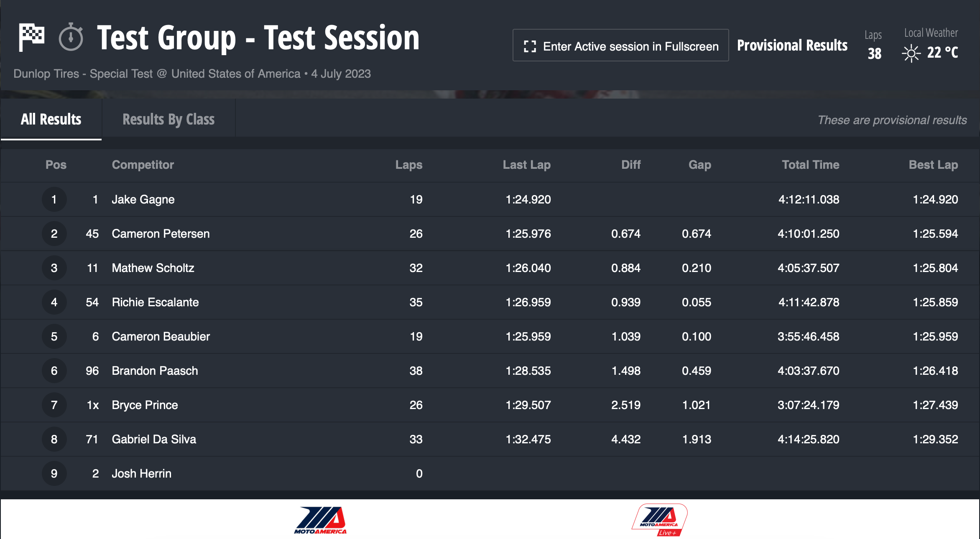Open the MotoAmerica Live+ logo
The height and width of the screenshot is (539, 980).
pos(659,520)
